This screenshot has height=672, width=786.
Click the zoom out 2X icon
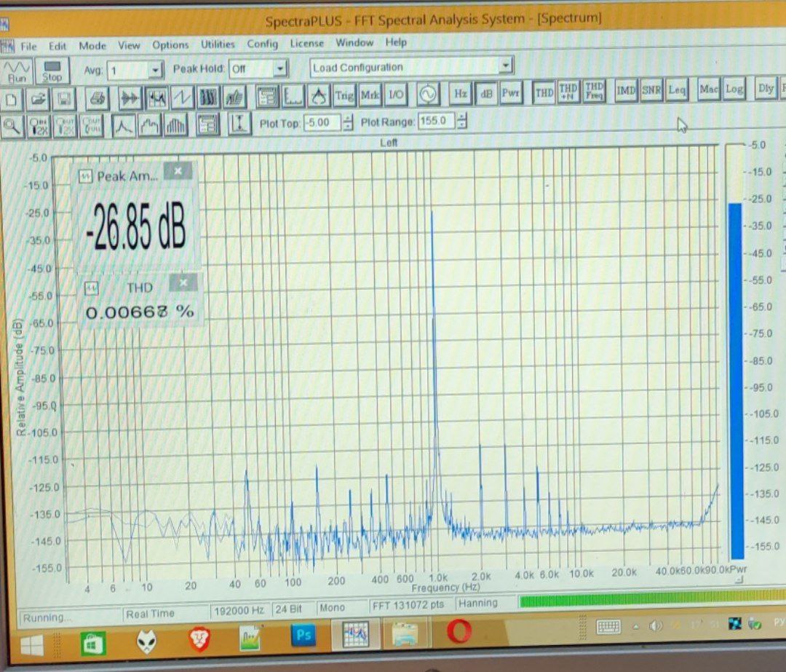pyautogui.click(x=65, y=126)
